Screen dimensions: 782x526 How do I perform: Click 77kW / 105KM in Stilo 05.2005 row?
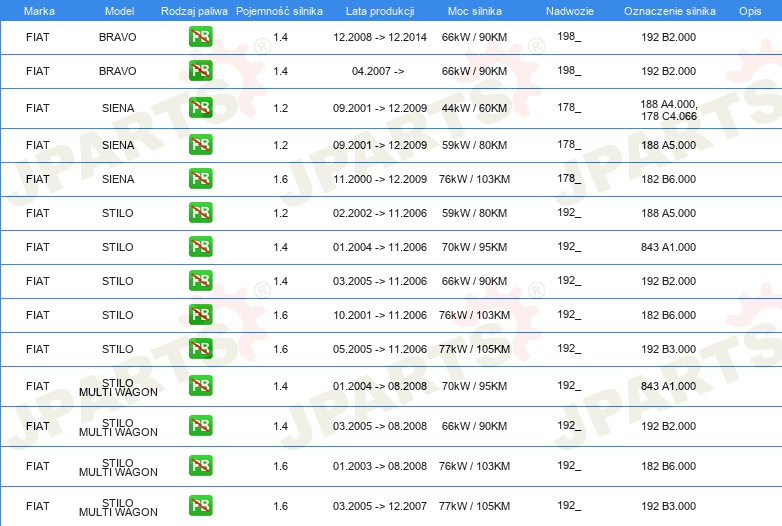[474, 349]
